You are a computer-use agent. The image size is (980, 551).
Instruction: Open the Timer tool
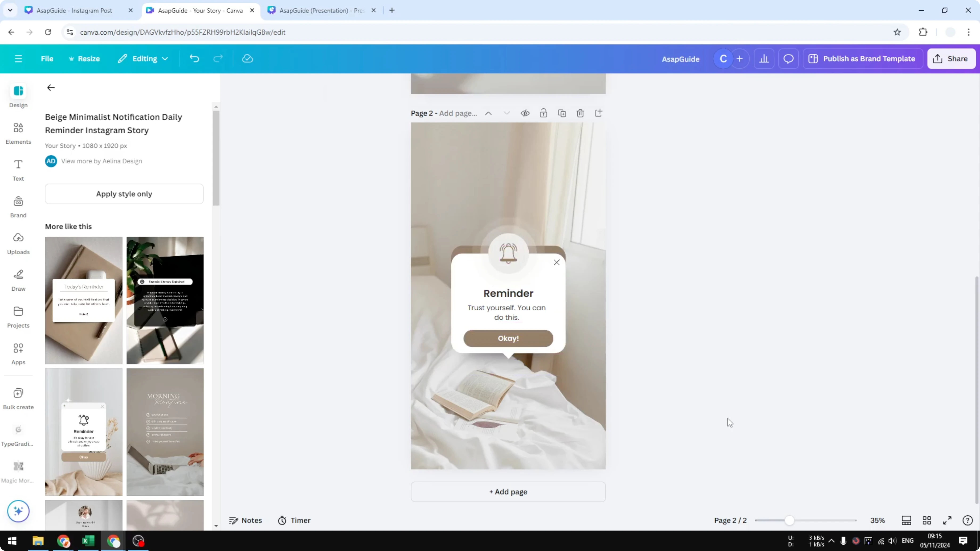[x=294, y=520]
